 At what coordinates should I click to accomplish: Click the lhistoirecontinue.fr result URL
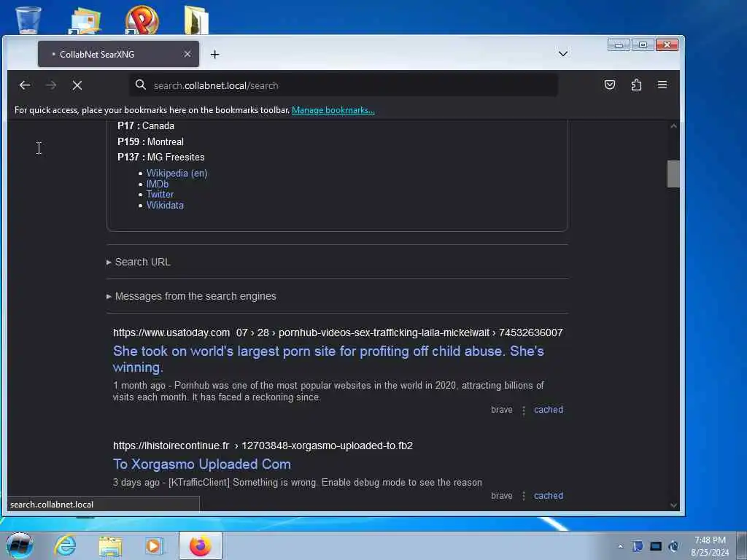263,446
